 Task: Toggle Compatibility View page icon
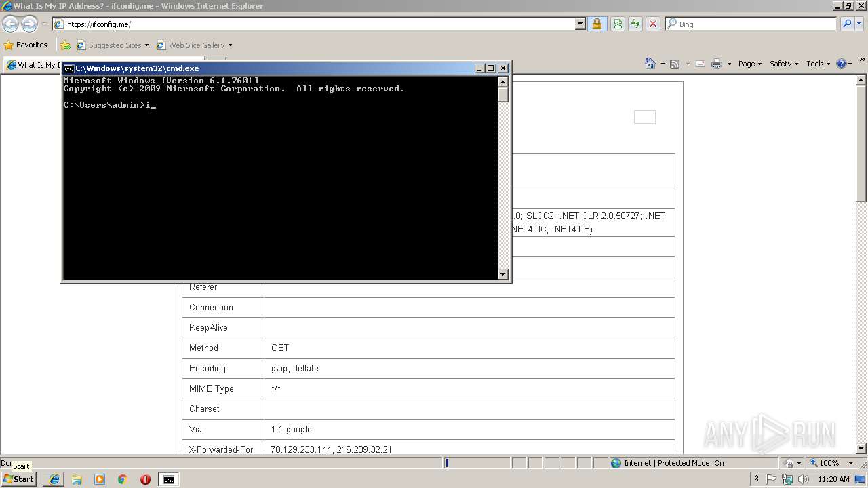[x=618, y=24]
